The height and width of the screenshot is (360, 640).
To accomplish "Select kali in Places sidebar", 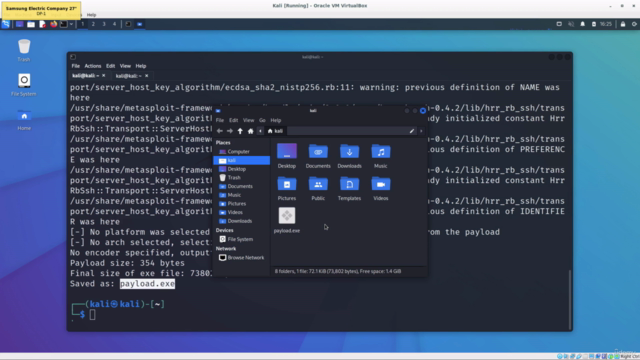I will (241, 160).
